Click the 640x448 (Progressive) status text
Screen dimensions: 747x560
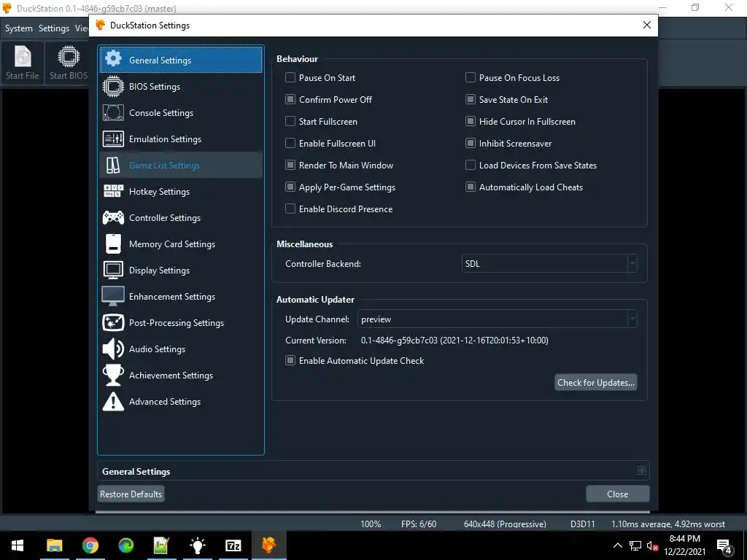505,524
